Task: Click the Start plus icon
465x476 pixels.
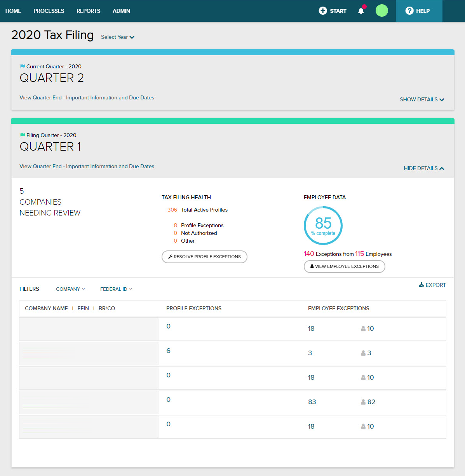Action: click(323, 11)
